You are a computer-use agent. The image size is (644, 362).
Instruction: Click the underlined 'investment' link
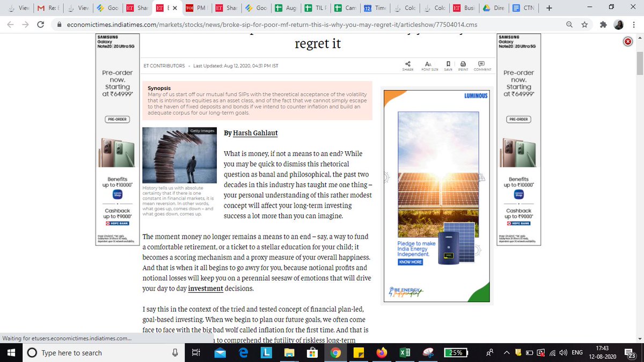click(206, 288)
